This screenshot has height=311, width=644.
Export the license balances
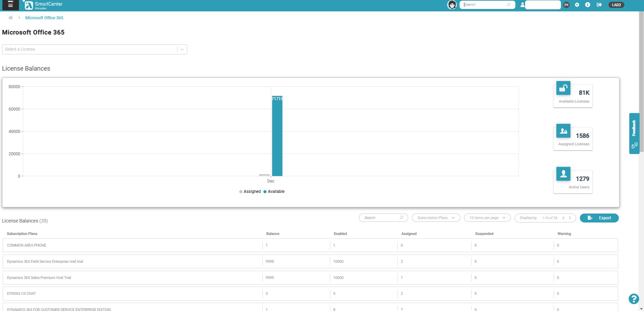[x=599, y=218]
